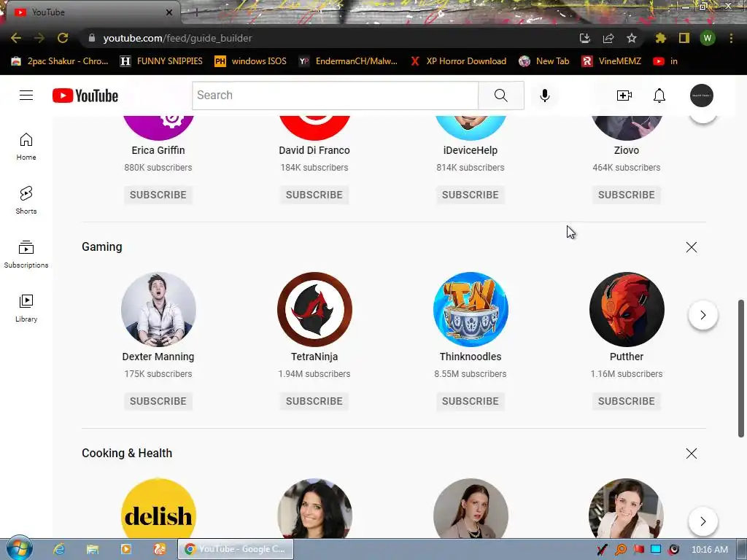This screenshot has width=747, height=560.
Task: Click the page vertical scrollbar thumb
Action: tap(741, 368)
